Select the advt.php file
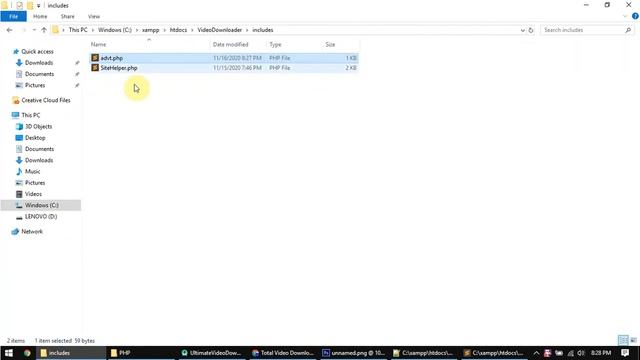The height and width of the screenshot is (360, 640). click(x=224, y=58)
